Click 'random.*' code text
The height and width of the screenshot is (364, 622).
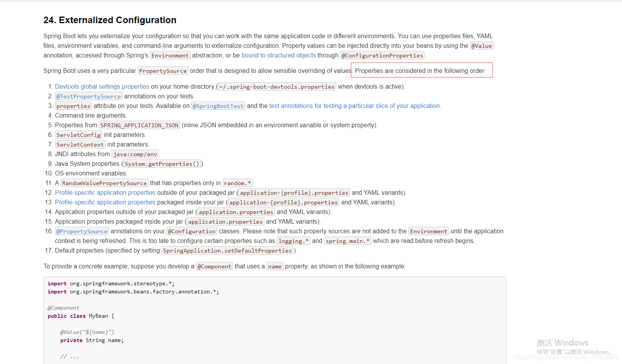tap(238, 183)
